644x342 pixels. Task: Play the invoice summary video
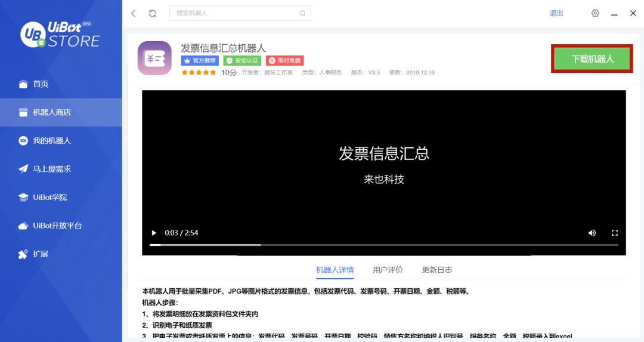(x=154, y=233)
